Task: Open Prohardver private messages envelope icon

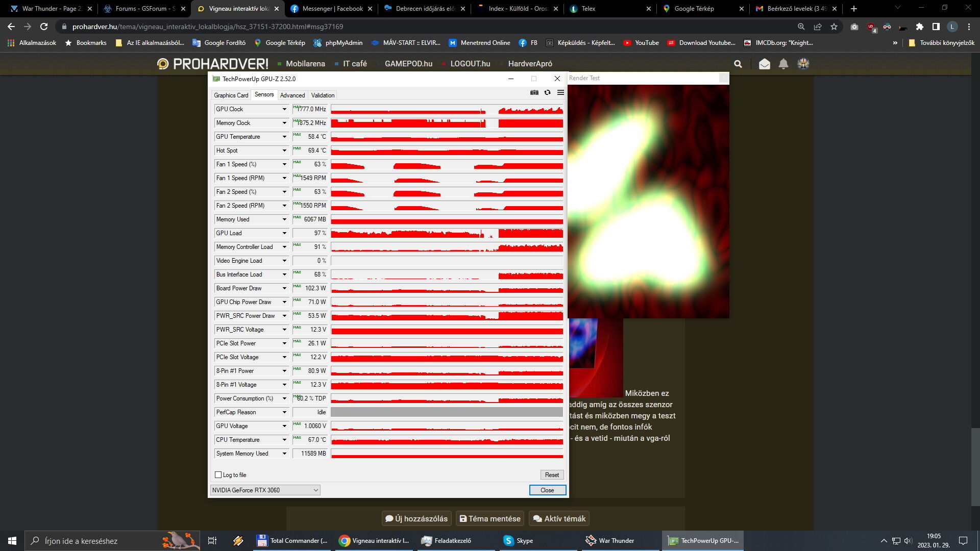Action: click(764, 64)
